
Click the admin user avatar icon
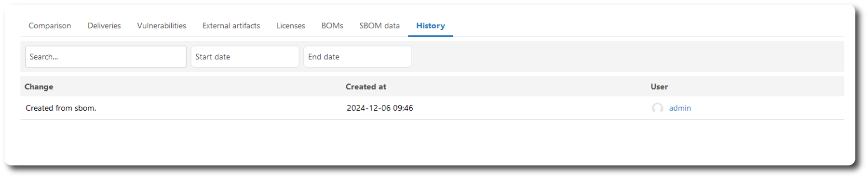657,108
